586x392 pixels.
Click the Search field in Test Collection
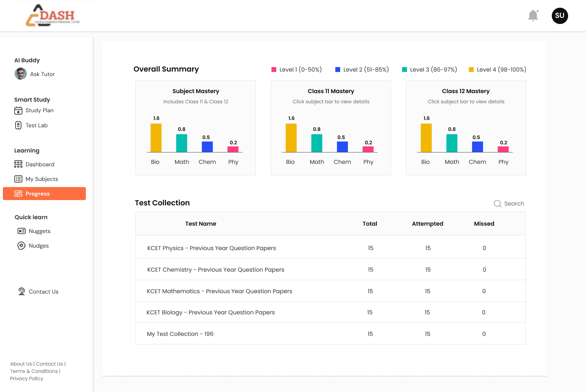[x=509, y=204]
